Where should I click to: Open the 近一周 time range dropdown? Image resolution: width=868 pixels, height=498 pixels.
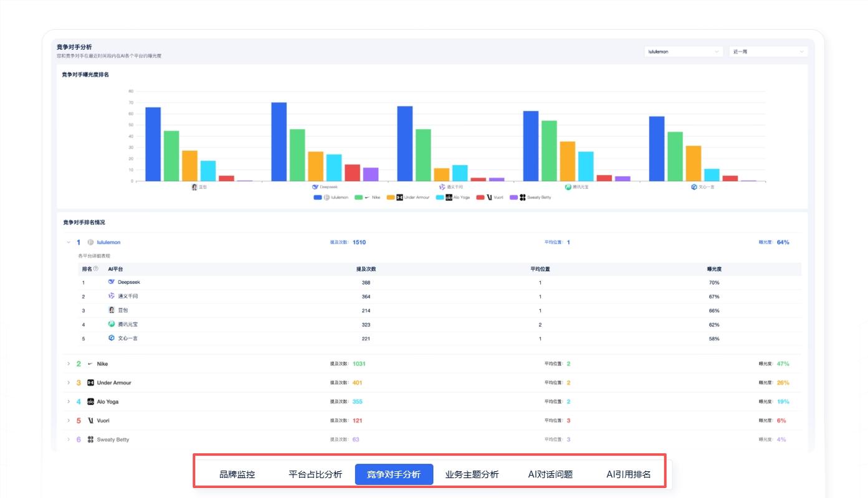pos(768,52)
